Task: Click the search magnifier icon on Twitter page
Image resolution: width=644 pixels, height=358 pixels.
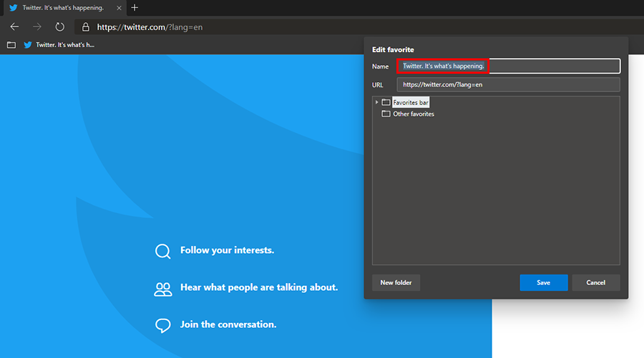Action: tap(162, 251)
